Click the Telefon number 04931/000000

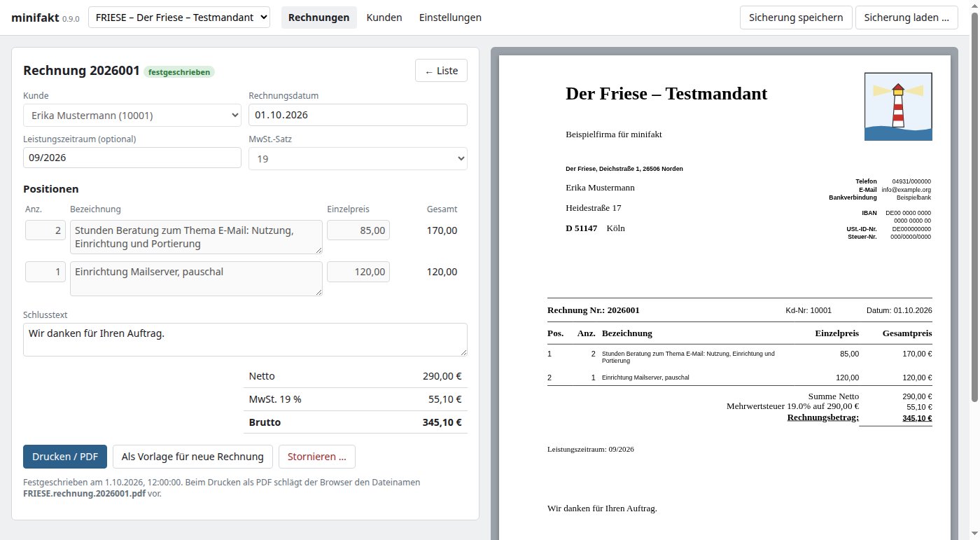911,181
